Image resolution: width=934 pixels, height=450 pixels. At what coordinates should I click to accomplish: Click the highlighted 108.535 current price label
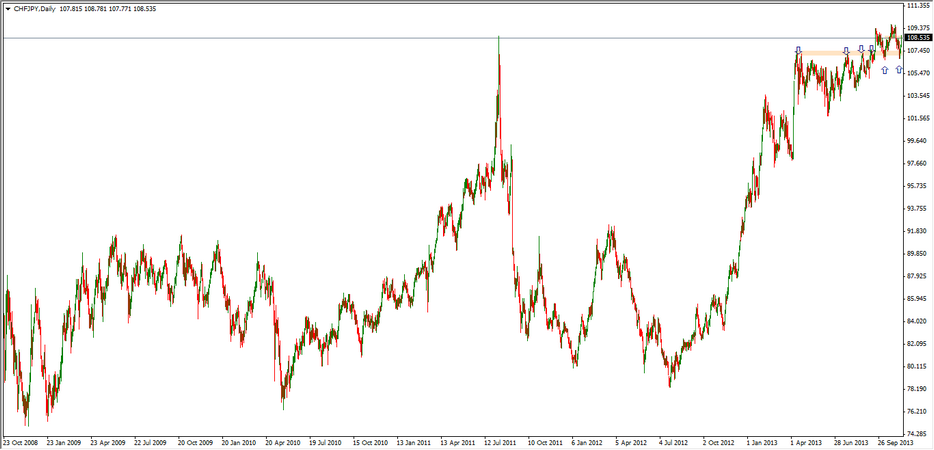coord(918,38)
